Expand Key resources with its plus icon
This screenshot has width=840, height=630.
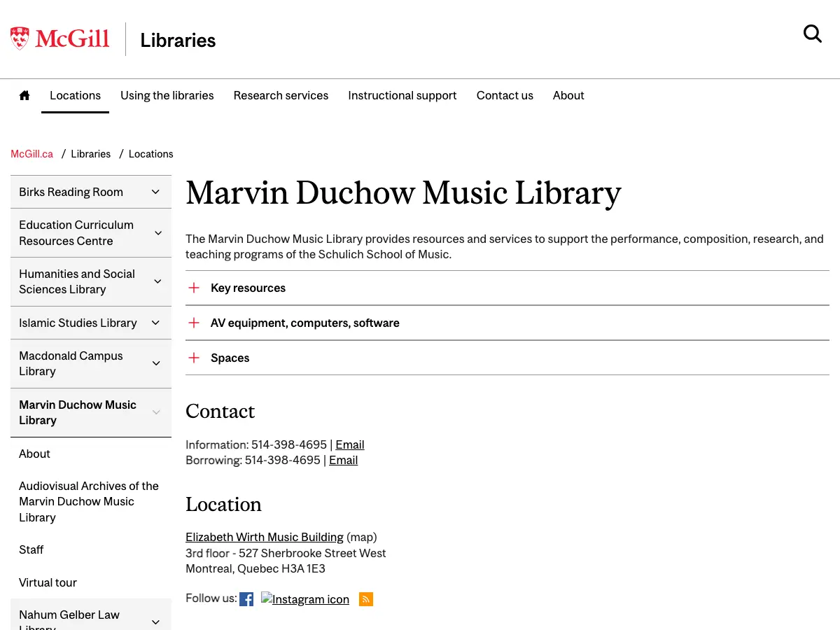(x=194, y=288)
